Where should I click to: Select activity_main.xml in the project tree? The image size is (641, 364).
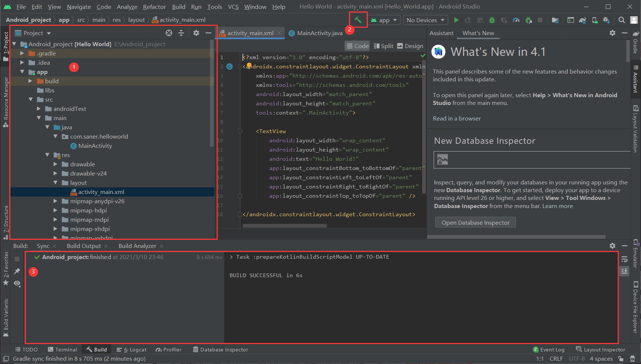pyautogui.click(x=101, y=192)
